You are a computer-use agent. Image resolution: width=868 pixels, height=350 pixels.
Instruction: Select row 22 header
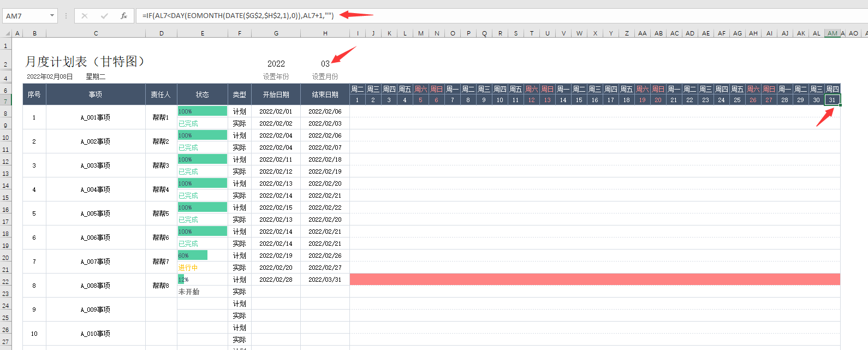6,282
